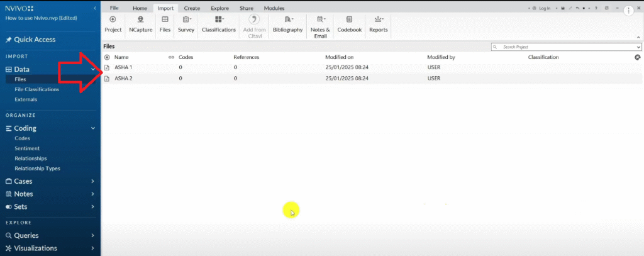Viewport: 644px width, 256px height.
Task: Open the File ribbon tab
Action: pos(114,8)
